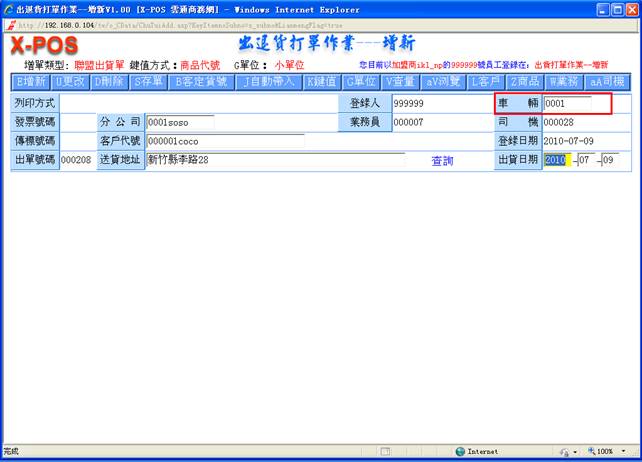
Task: Click the 送貨地址 delivery address field
Action: click(275, 160)
